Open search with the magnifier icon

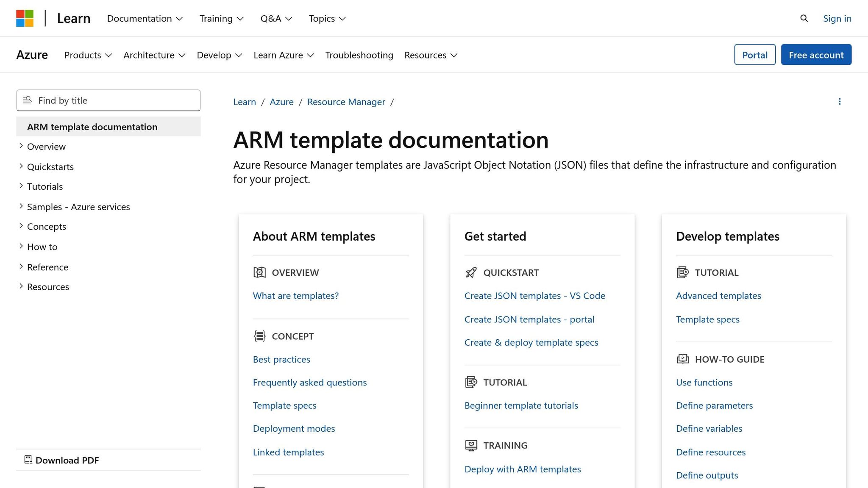point(804,18)
